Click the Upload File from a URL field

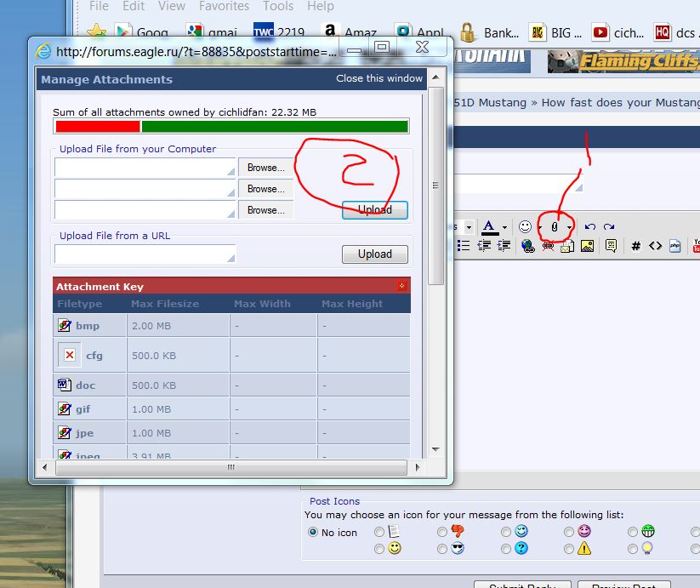point(145,254)
